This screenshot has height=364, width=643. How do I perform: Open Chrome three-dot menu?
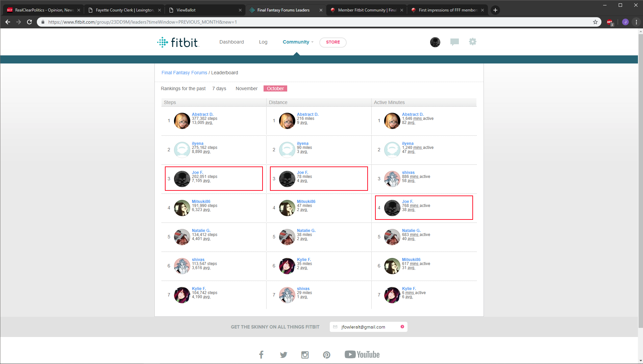click(x=636, y=22)
